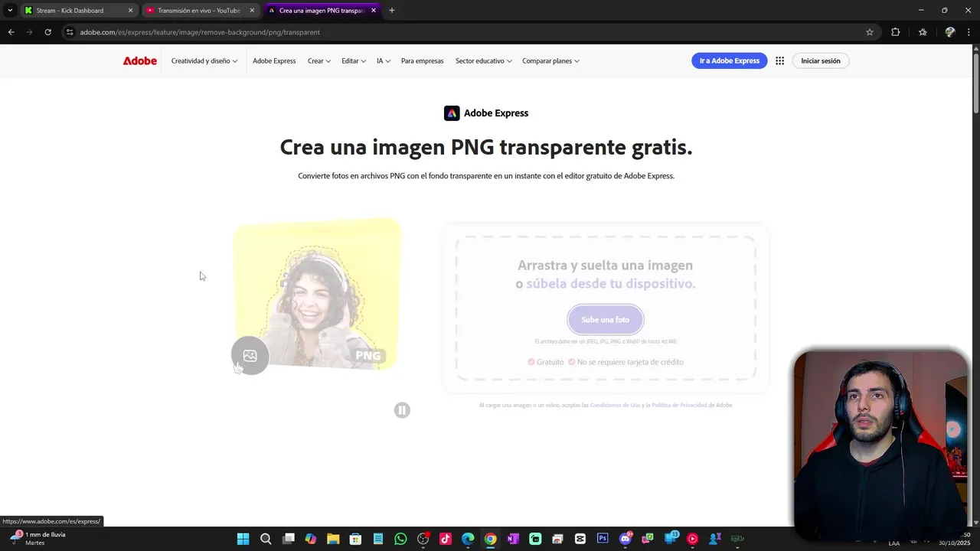
Task: Close the Stream - Kick Dashboard tab
Action: click(x=130, y=11)
